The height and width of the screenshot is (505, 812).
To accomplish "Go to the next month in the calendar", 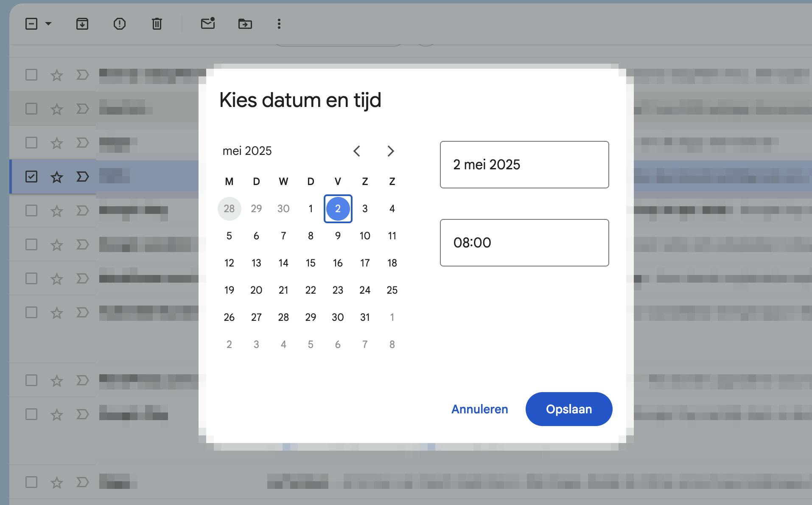I will click(x=391, y=151).
